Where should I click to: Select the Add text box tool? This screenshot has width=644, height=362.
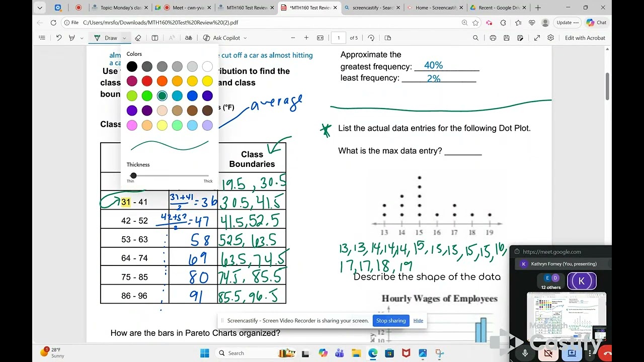155,38
